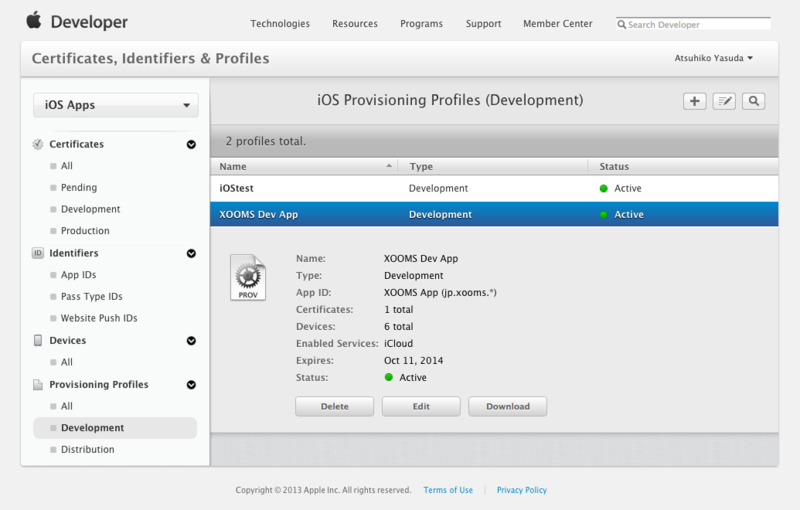Open the Technologies menu
The width and height of the screenshot is (800, 510).
[280, 23]
